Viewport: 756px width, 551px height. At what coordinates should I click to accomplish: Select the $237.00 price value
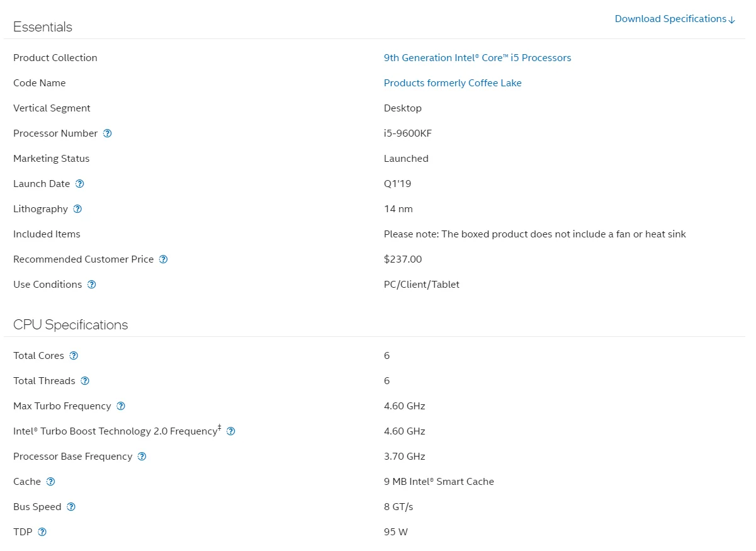403,259
